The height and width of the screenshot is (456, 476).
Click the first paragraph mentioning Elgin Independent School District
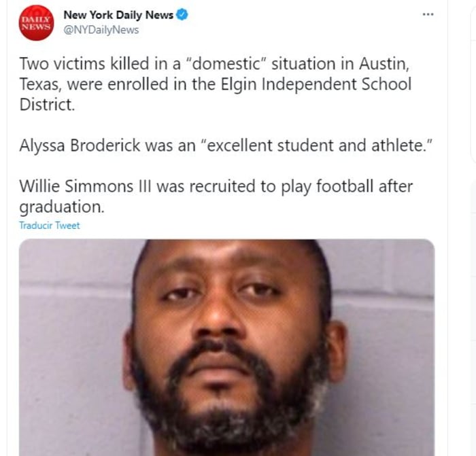pos(216,84)
